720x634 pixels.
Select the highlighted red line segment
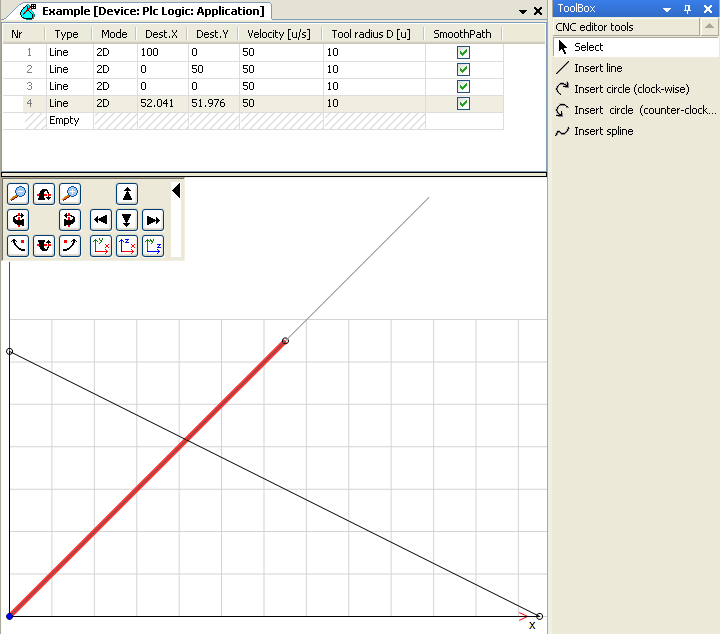point(147,478)
